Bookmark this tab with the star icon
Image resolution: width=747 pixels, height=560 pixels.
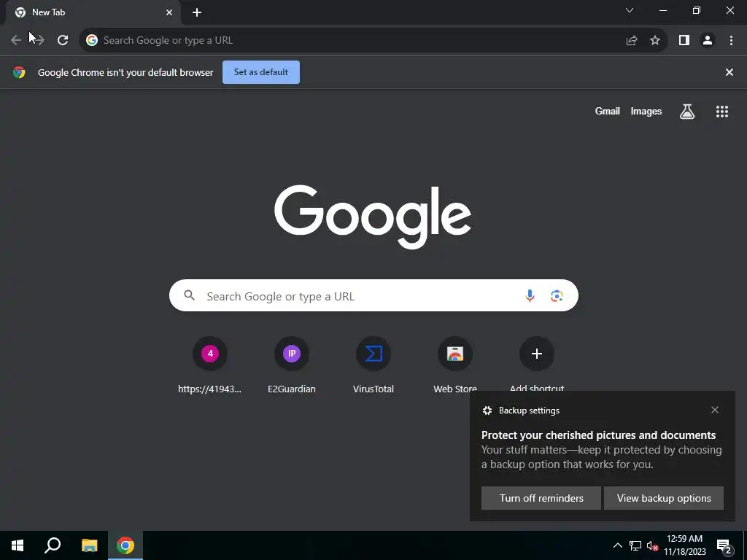pyautogui.click(x=655, y=41)
